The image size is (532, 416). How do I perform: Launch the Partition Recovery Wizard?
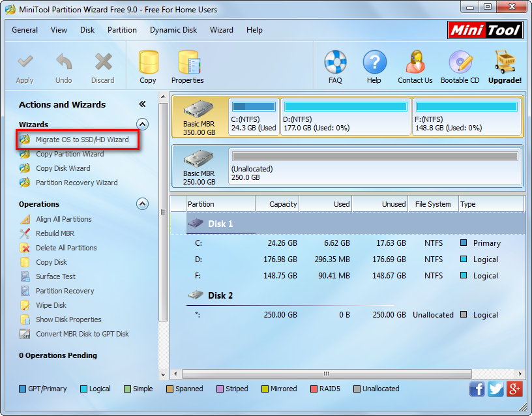click(77, 183)
